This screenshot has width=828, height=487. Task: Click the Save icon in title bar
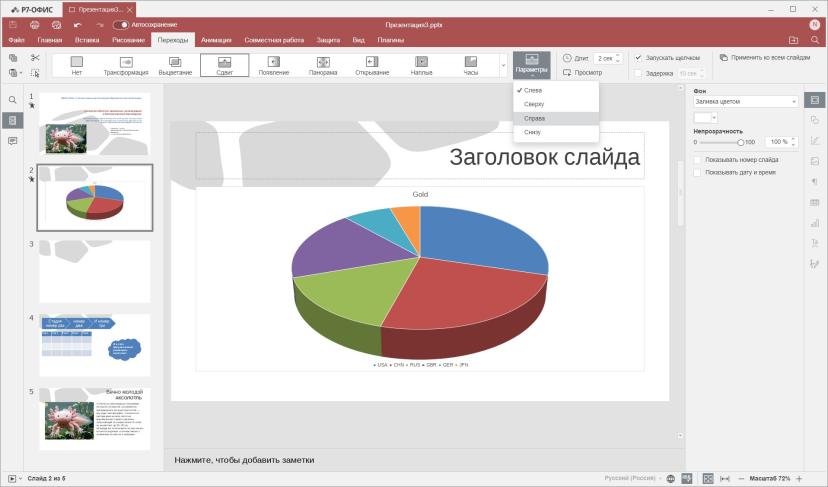coord(13,25)
